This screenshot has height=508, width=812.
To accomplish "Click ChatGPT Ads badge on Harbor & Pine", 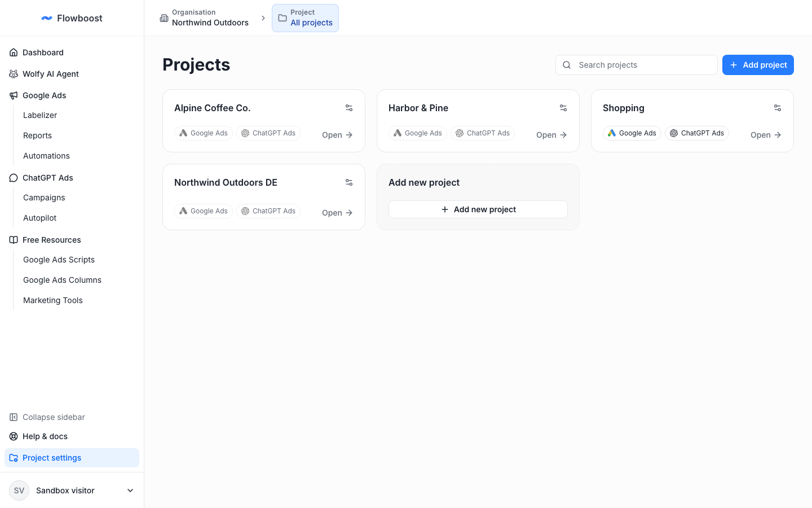I will pyautogui.click(x=483, y=133).
